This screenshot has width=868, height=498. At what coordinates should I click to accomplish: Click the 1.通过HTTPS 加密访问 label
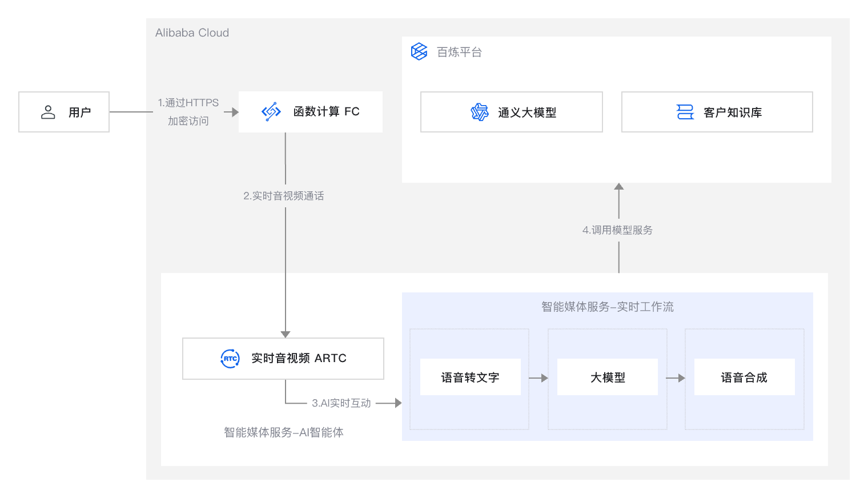[x=188, y=112]
